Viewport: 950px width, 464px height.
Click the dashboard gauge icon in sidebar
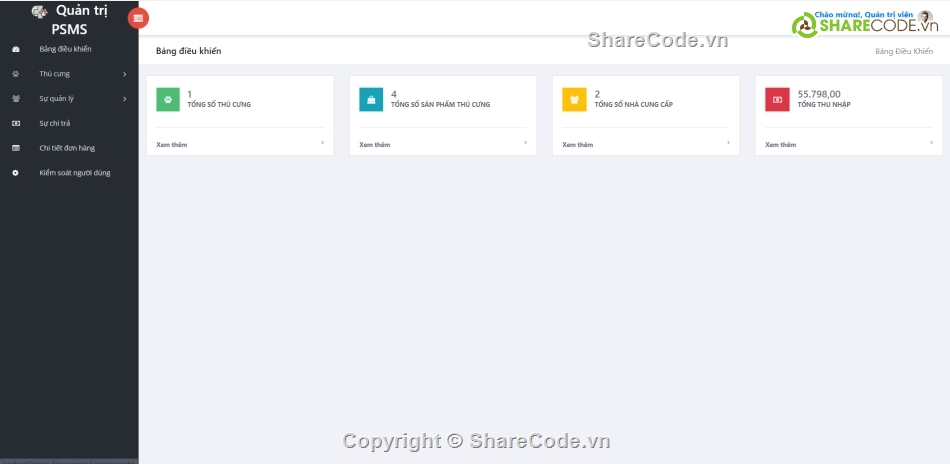[x=15, y=49]
